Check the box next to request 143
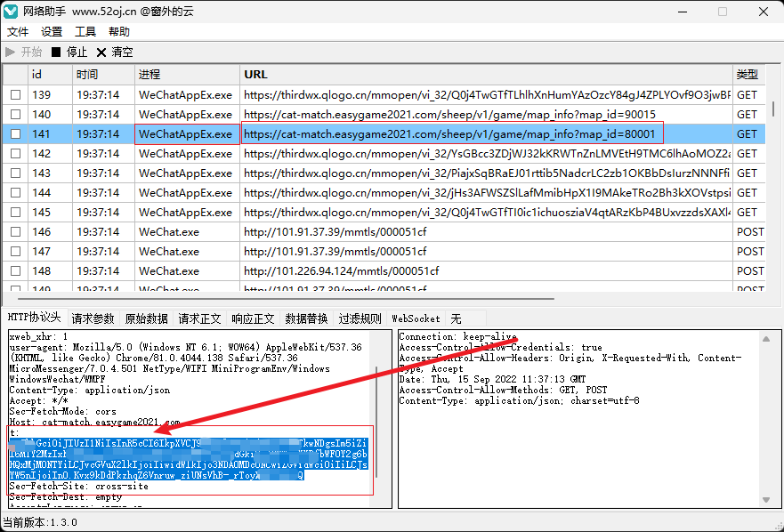The image size is (784, 532). click(x=16, y=173)
